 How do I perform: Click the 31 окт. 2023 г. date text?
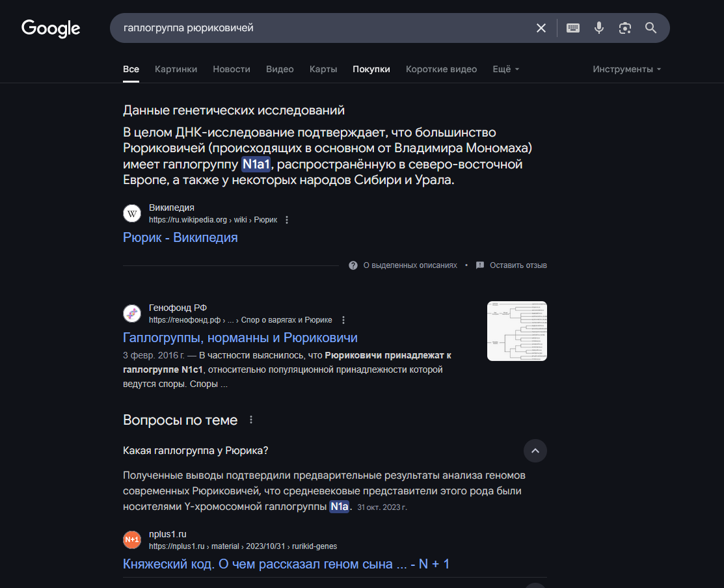382,507
